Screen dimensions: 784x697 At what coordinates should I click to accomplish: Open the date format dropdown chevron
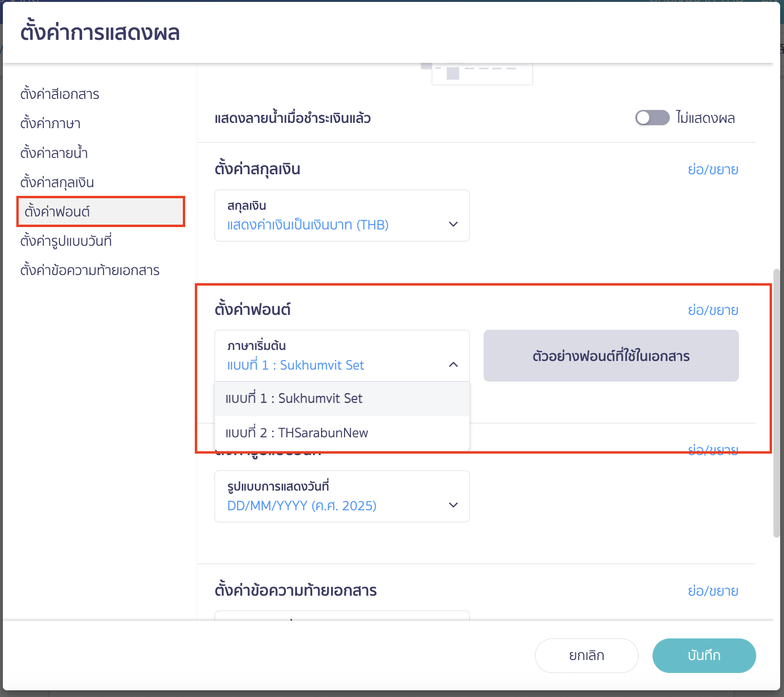(x=453, y=505)
